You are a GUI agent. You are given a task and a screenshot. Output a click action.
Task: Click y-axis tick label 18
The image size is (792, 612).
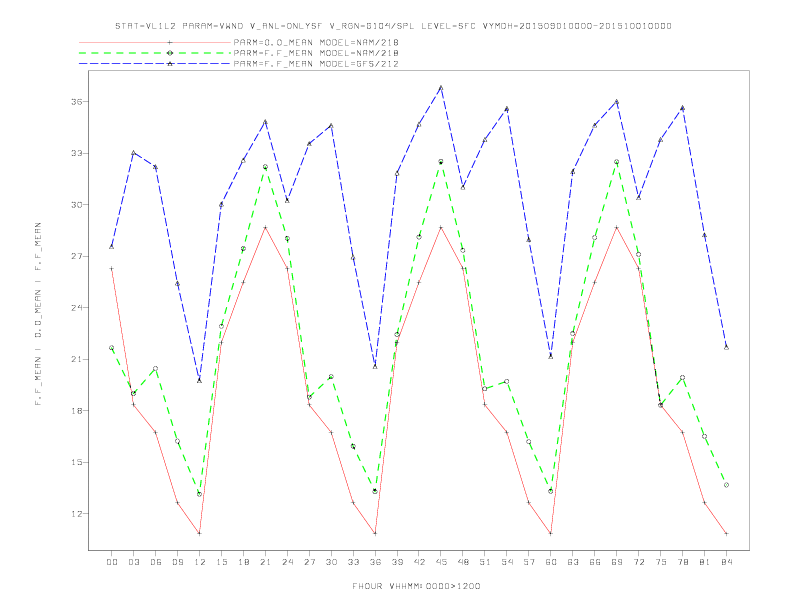click(77, 411)
